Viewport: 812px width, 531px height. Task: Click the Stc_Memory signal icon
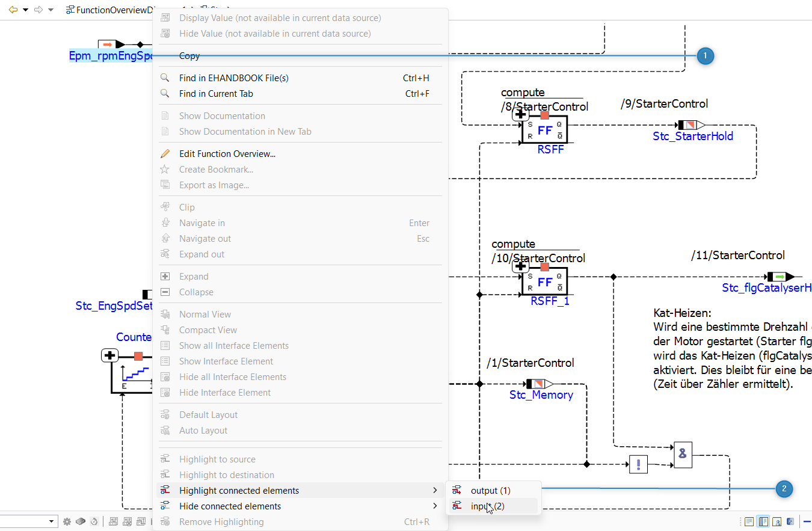point(539,384)
